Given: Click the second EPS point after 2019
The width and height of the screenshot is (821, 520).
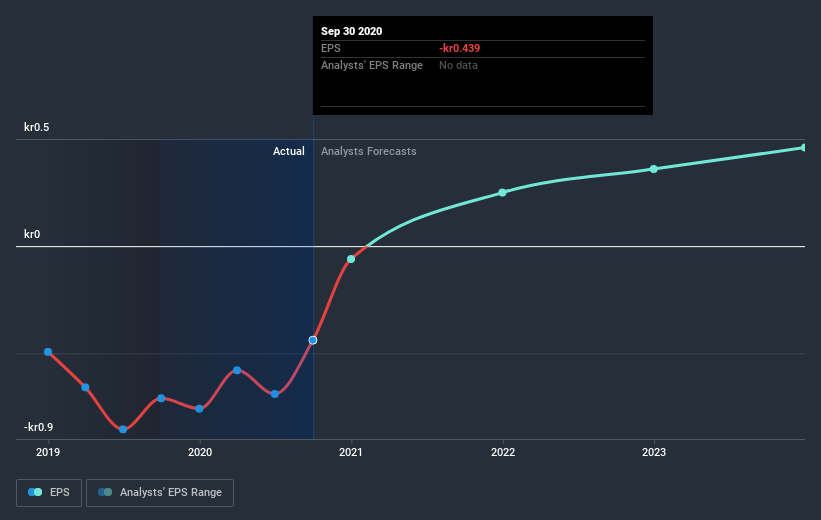Looking at the screenshot, I should pyautogui.click(x=85, y=388).
